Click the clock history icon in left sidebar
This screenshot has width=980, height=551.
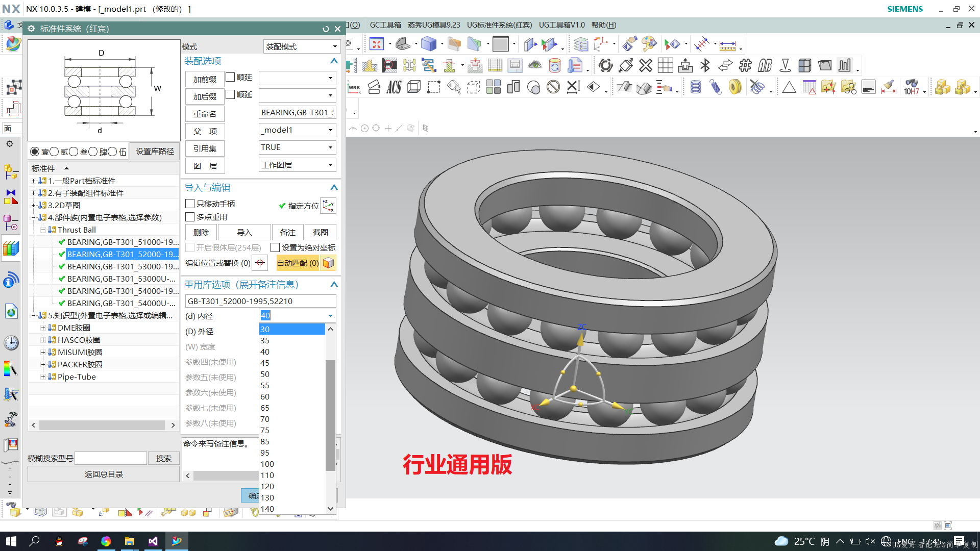click(x=11, y=343)
